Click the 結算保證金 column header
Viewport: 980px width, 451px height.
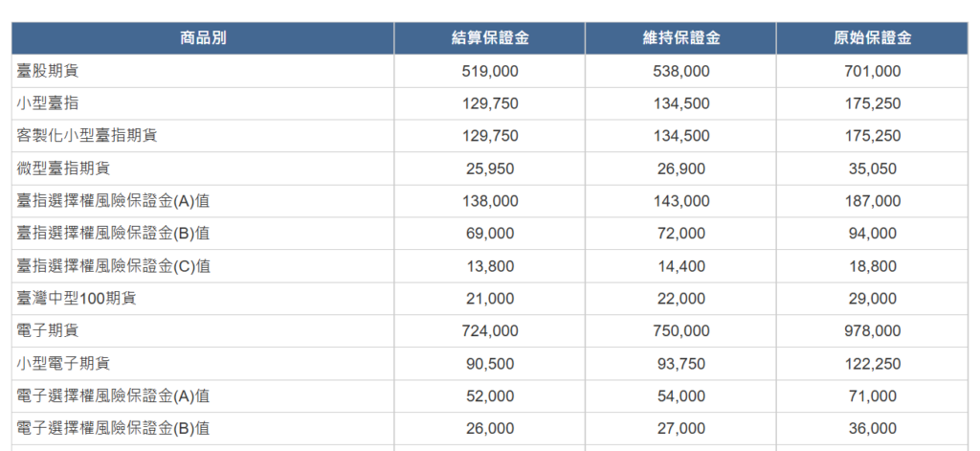[x=490, y=38]
